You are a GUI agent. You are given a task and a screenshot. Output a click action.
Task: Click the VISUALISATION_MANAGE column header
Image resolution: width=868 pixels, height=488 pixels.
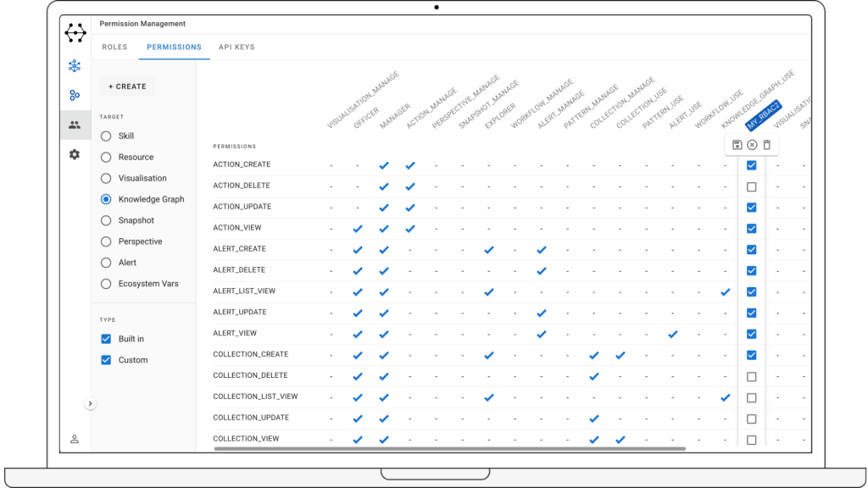(363, 100)
